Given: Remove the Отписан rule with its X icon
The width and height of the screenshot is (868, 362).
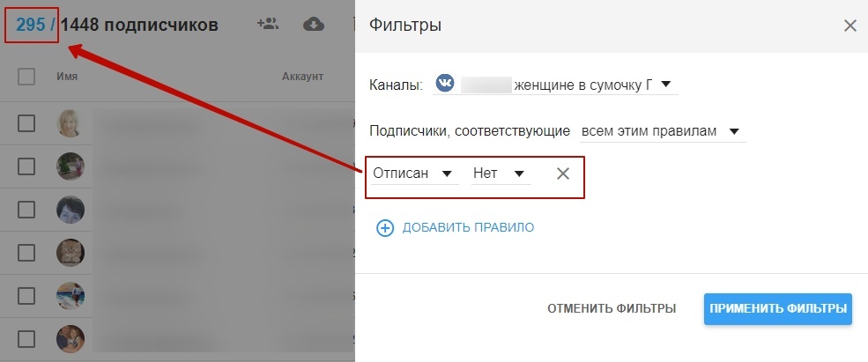Looking at the screenshot, I should coord(563,174).
